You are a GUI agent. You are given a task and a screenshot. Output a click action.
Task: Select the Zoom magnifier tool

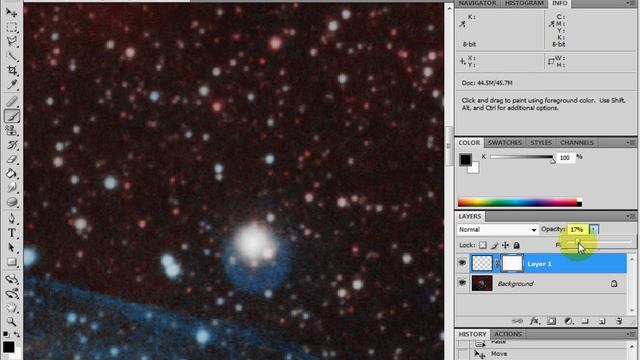point(11,322)
